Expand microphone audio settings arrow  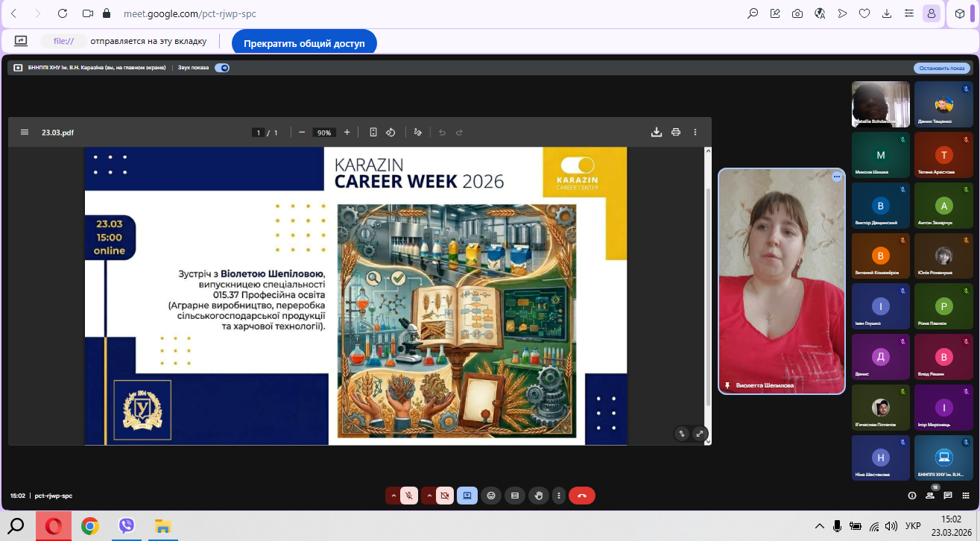pyautogui.click(x=393, y=496)
